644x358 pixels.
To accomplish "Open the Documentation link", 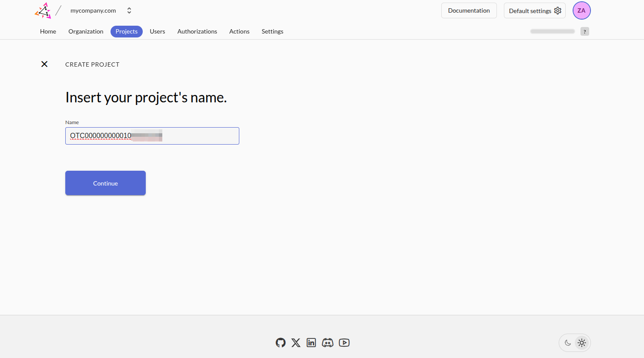I will (x=469, y=11).
